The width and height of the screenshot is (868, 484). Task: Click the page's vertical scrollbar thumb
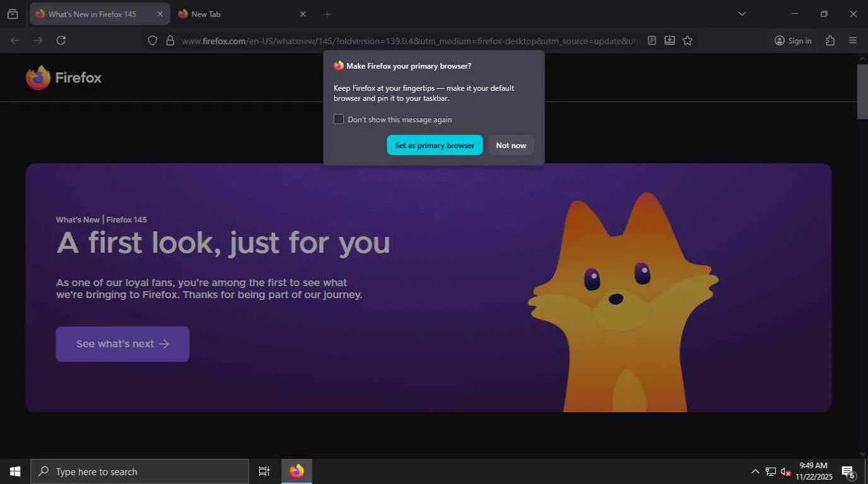[862, 91]
